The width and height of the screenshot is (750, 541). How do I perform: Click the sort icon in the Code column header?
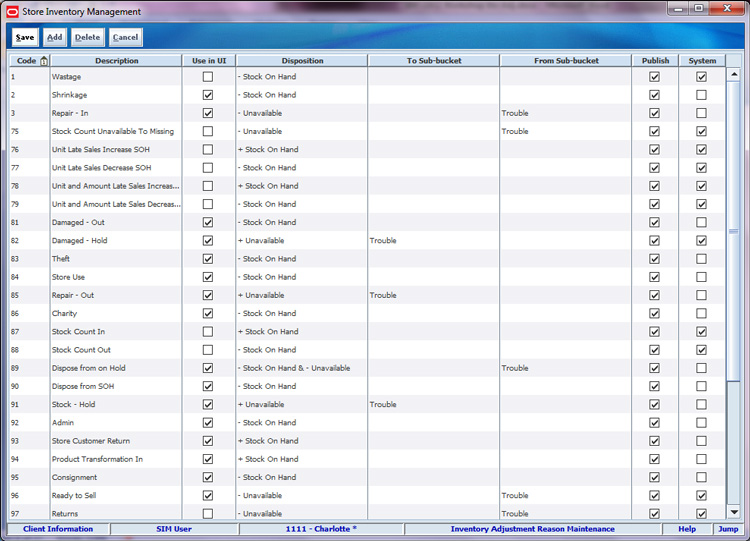(x=43, y=61)
